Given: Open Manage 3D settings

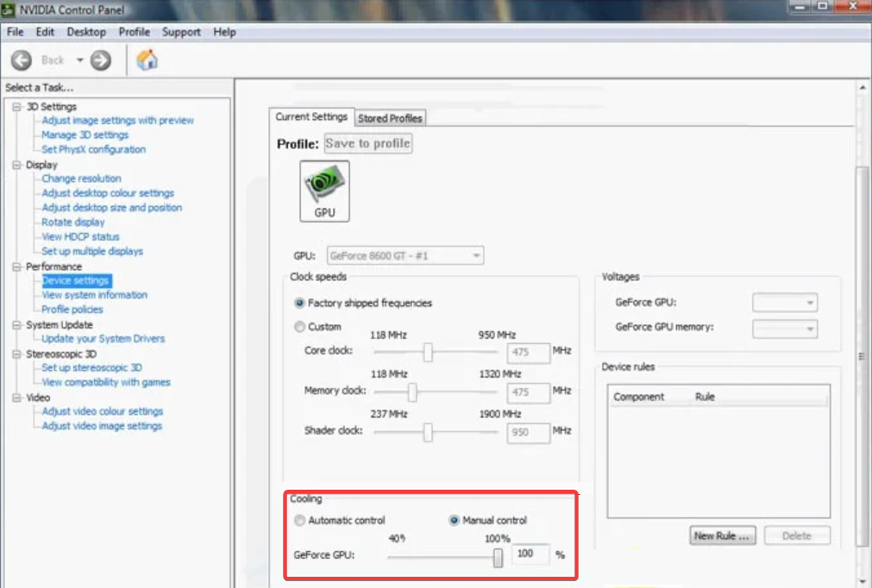Looking at the screenshot, I should 85,134.
